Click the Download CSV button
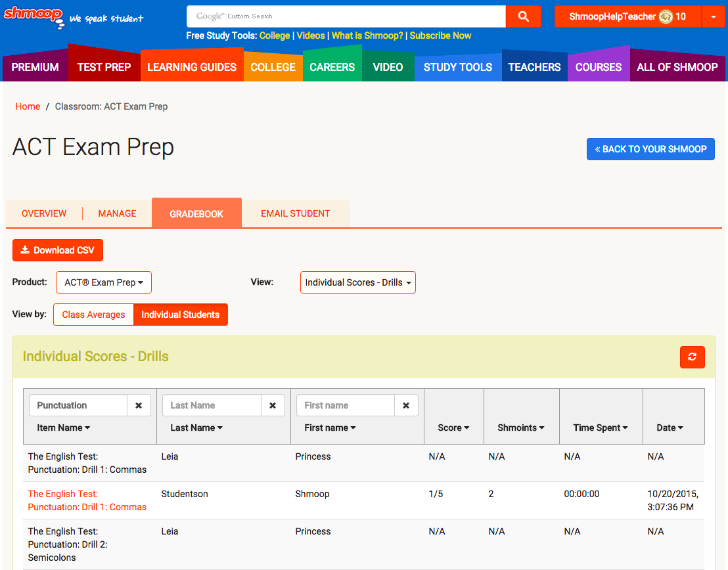This screenshot has width=728, height=570. 58,250
